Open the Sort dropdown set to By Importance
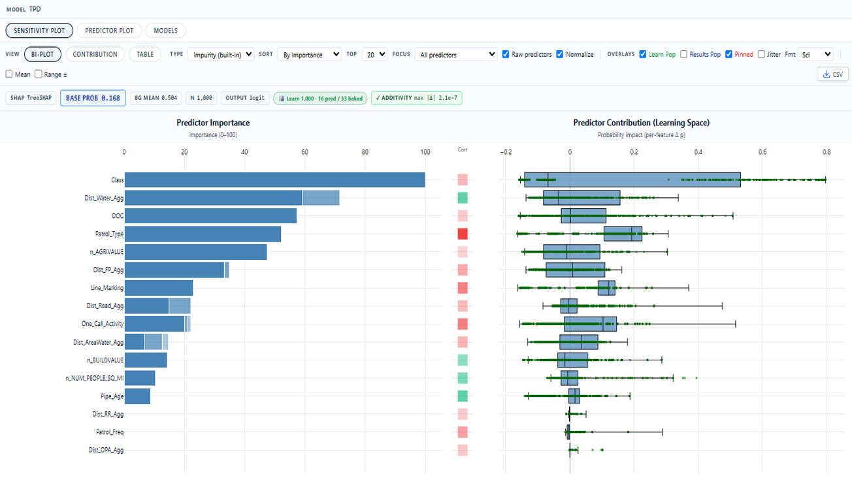Viewport: 852px width, 504px height. point(309,55)
